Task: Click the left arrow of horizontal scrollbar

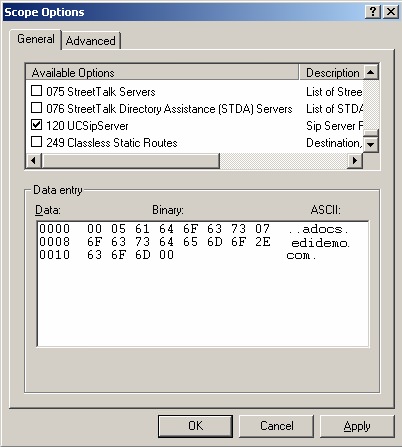Action: 34,161
